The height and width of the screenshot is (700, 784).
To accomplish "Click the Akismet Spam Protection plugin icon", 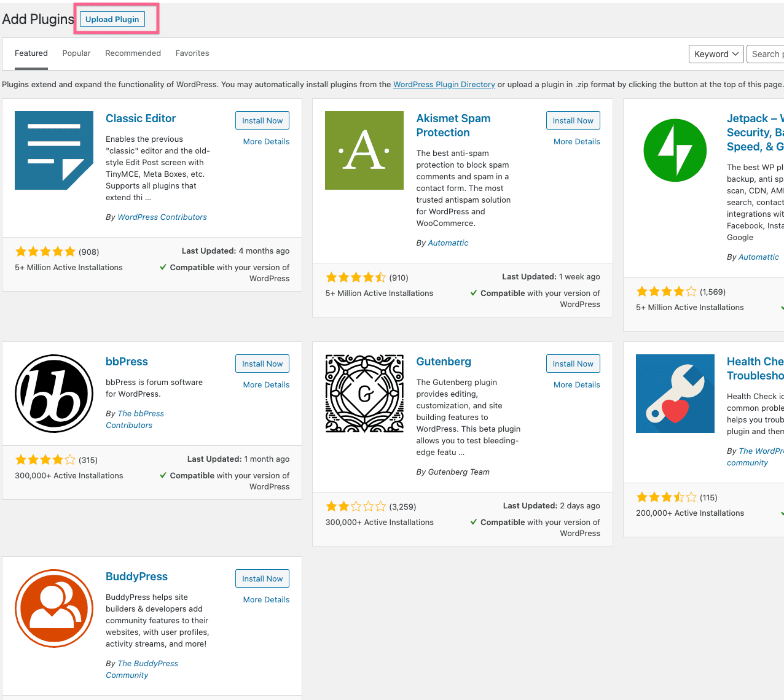I will pyautogui.click(x=364, y=150).
